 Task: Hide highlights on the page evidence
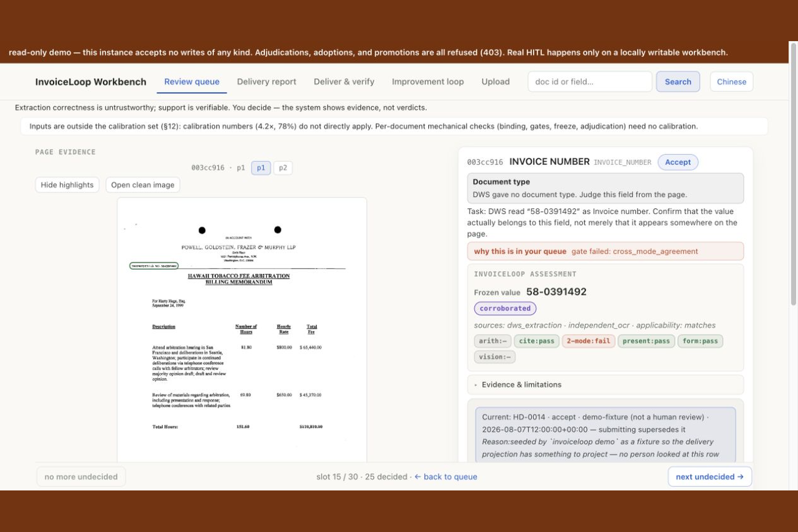pos(67,185)
